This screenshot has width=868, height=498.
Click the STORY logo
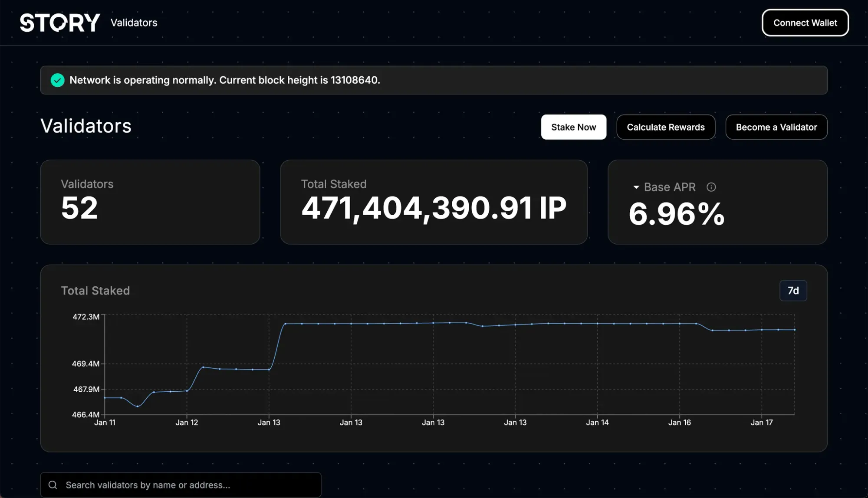[x=60, y=23]
